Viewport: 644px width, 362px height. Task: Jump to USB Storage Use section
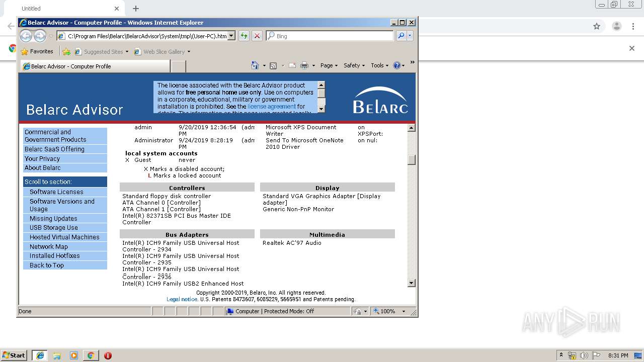(65, 228)
